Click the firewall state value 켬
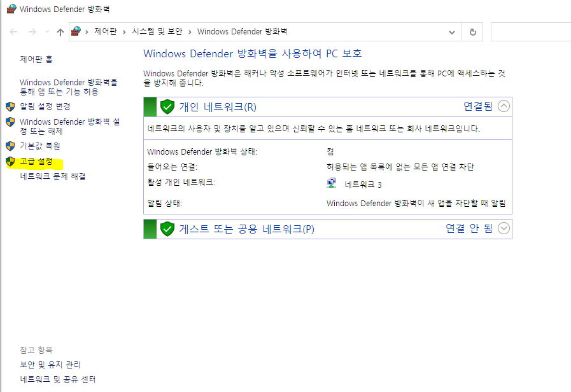Image resolution: width=571 pixels, height=392 pixels. coord(330,152)
